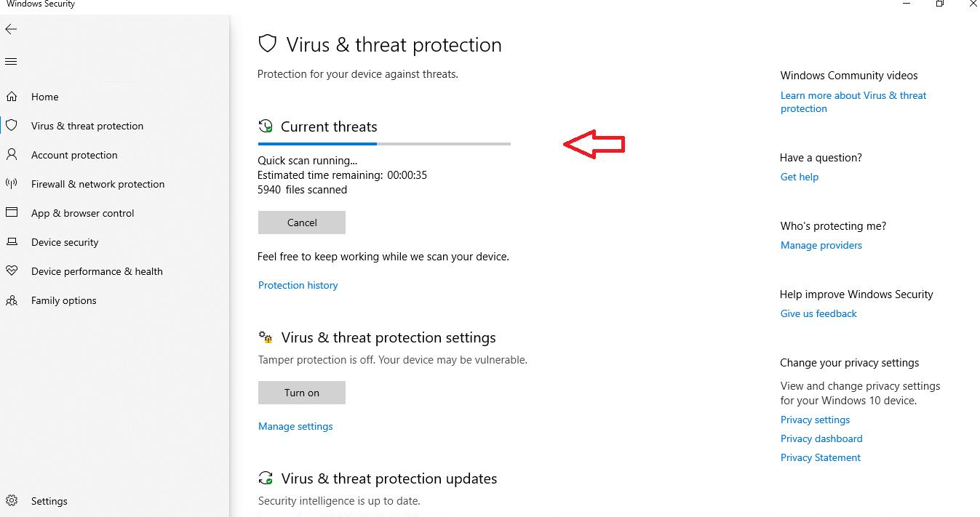Image resolution: width=980 pixels, height=517 pixels.
Task: Cancel the running quick scan
Action: [x=302, y=223]
